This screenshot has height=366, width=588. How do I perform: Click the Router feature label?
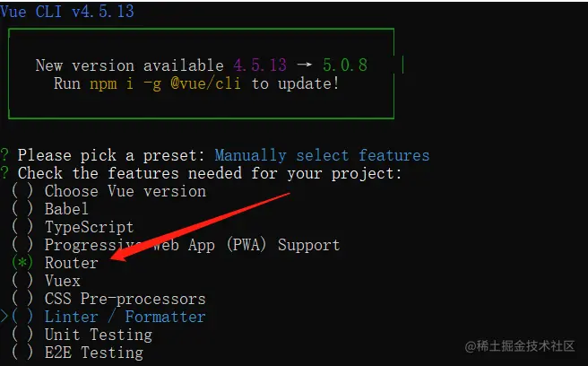click(x=72, y=263)
